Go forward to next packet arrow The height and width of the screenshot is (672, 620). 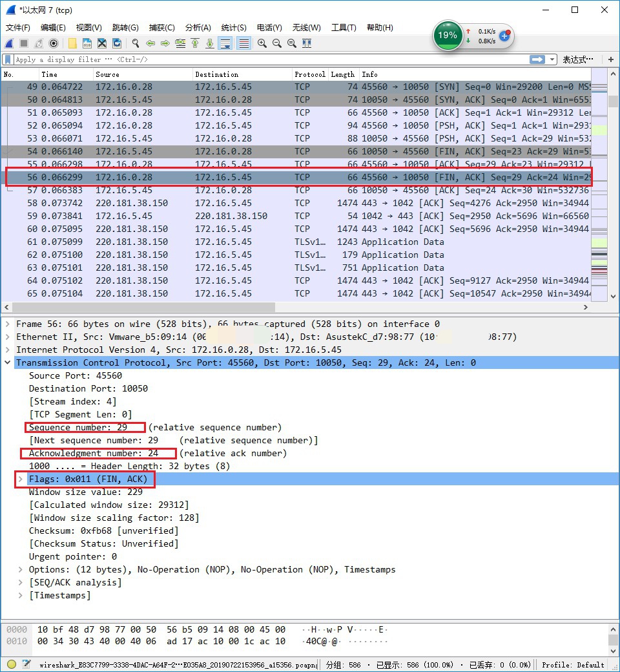click(165, 43)
